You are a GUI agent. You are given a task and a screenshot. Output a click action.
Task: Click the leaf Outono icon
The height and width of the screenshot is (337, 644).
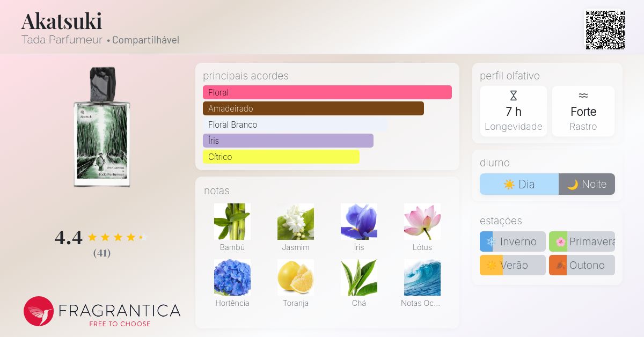tap(561, 265)
